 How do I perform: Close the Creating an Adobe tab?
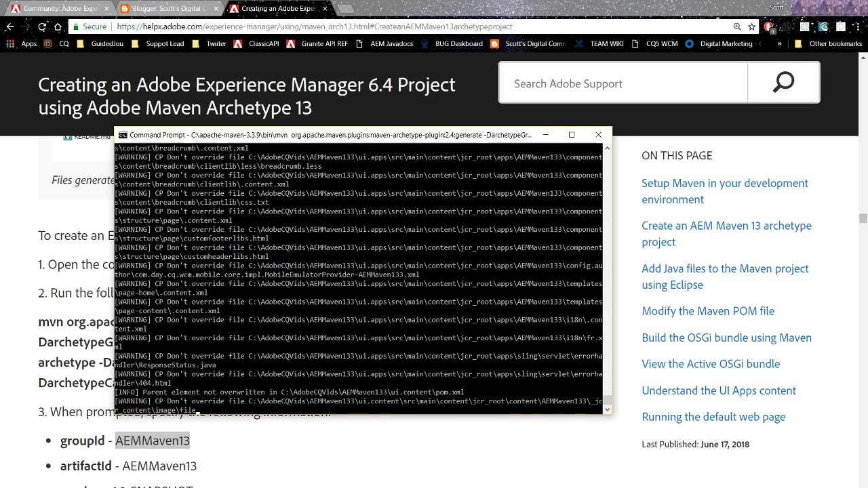325,9
